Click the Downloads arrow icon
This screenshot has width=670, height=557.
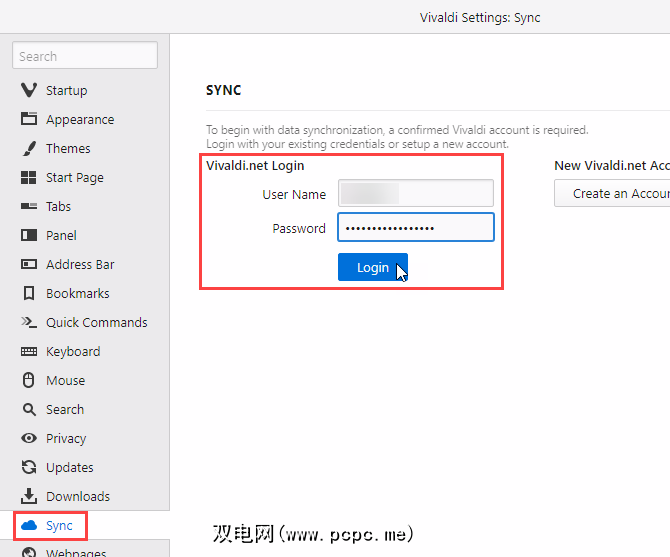tap(29, 496)
